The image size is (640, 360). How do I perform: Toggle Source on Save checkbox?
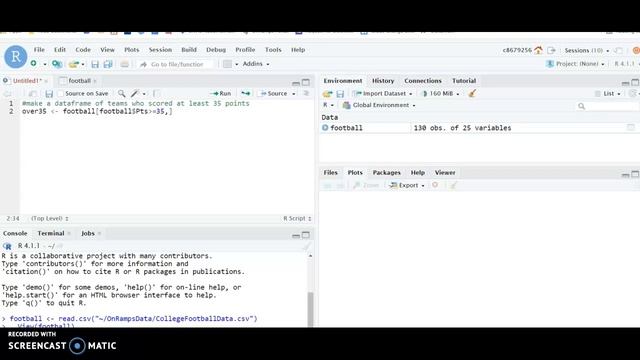coord(60,94)
